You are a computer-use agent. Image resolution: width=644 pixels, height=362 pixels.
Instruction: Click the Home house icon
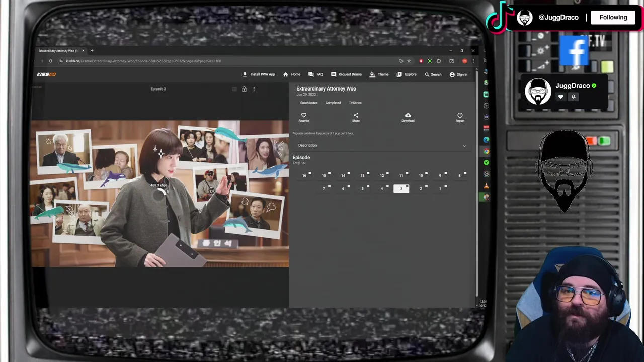[x=286, y=74]
